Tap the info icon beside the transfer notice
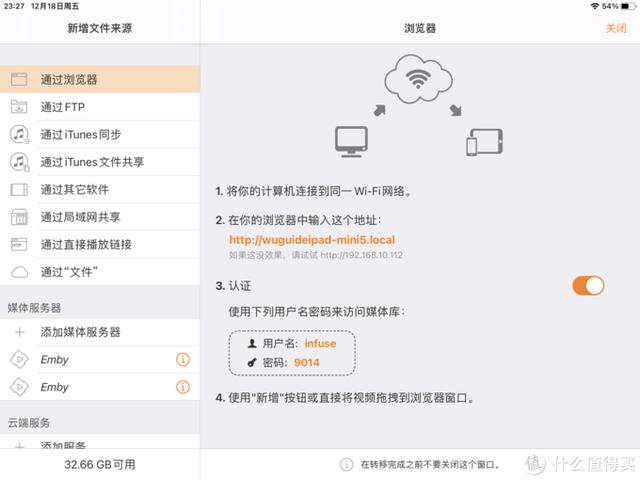Image resolution: width=640 pixels, height=480 pixels. [x=346, y=464]
